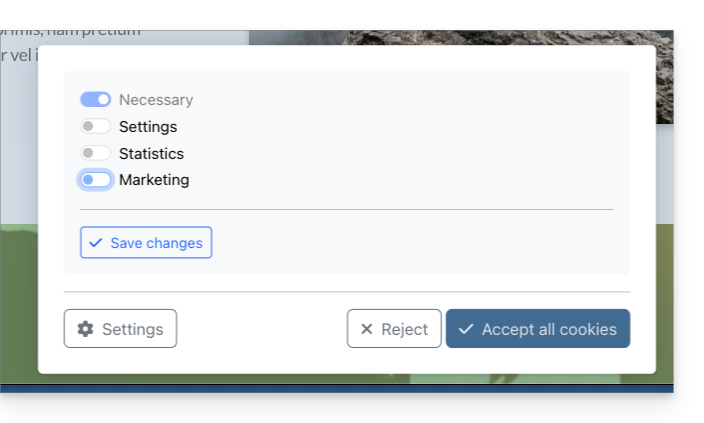Click the divider line above Save changes
The width and height of the screenshot is (704, 423).
pyautogui.click(x=346, y=210)
